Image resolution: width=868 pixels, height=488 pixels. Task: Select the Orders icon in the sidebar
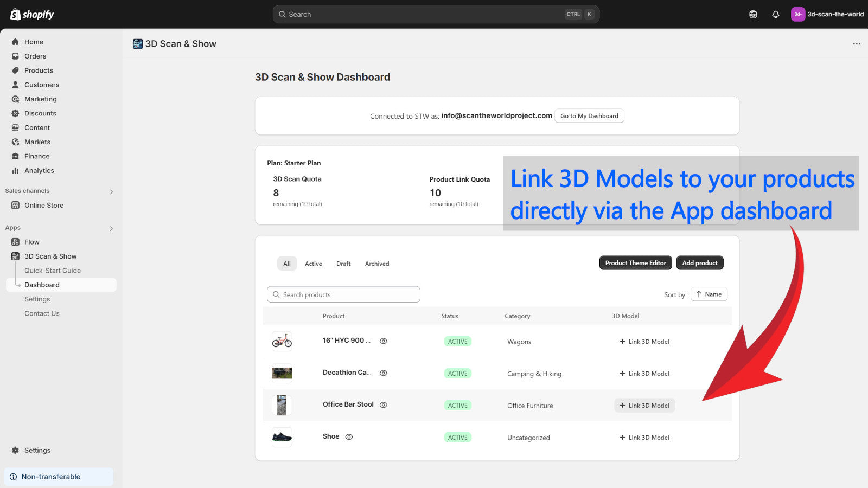[16, 56]
